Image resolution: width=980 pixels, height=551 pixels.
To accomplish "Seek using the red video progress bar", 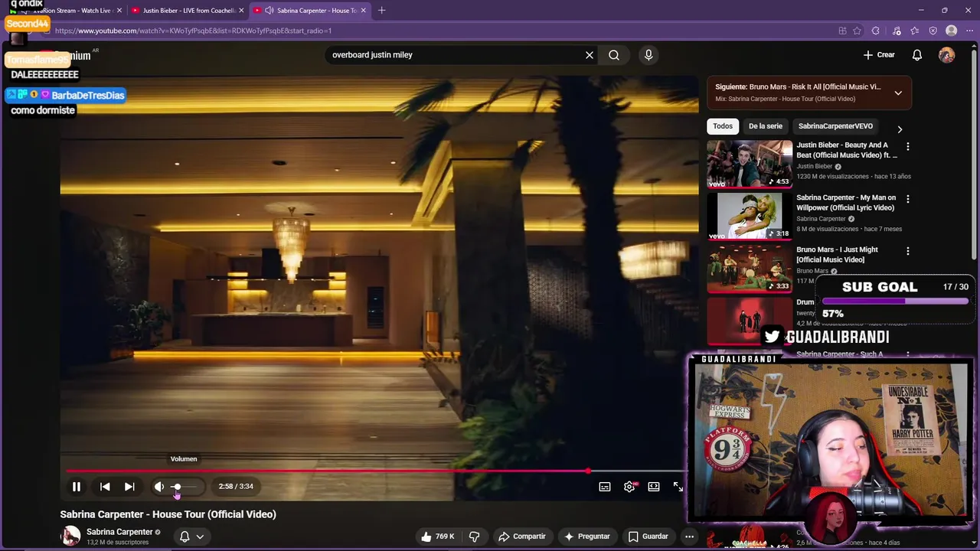I will (x=374, y=471).
